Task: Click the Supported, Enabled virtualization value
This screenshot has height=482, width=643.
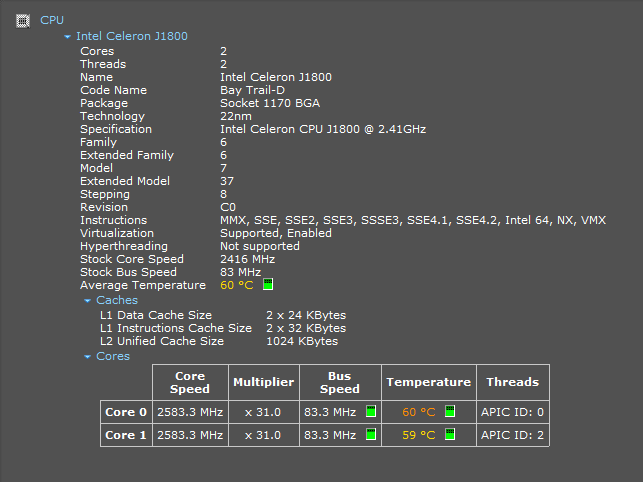Action: [x=276, y=233]
